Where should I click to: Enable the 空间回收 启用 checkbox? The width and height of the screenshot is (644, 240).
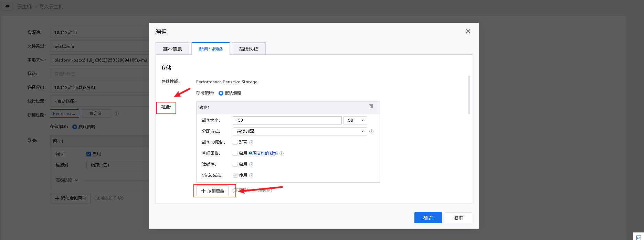coord(235,153)
